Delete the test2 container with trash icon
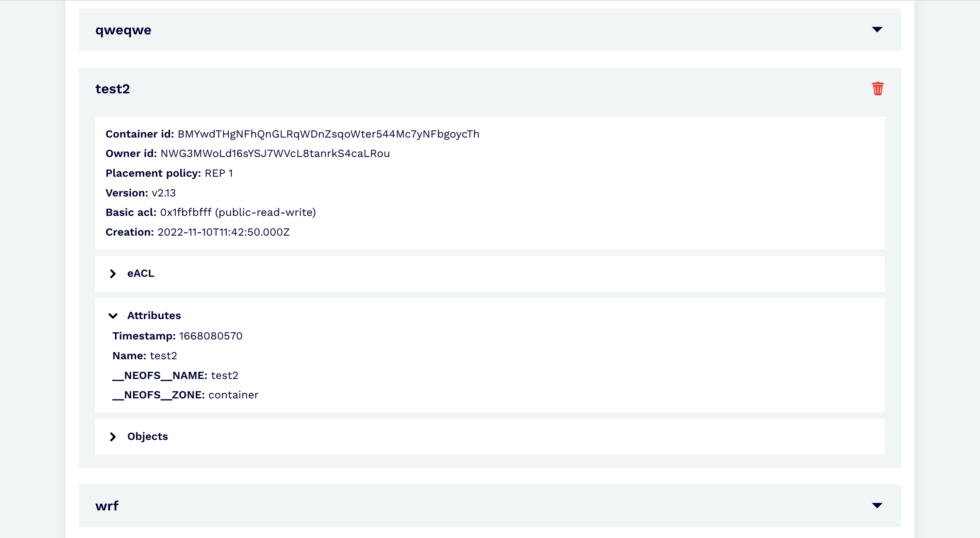This screenshot has width=980, height=538. pos(877,89)
